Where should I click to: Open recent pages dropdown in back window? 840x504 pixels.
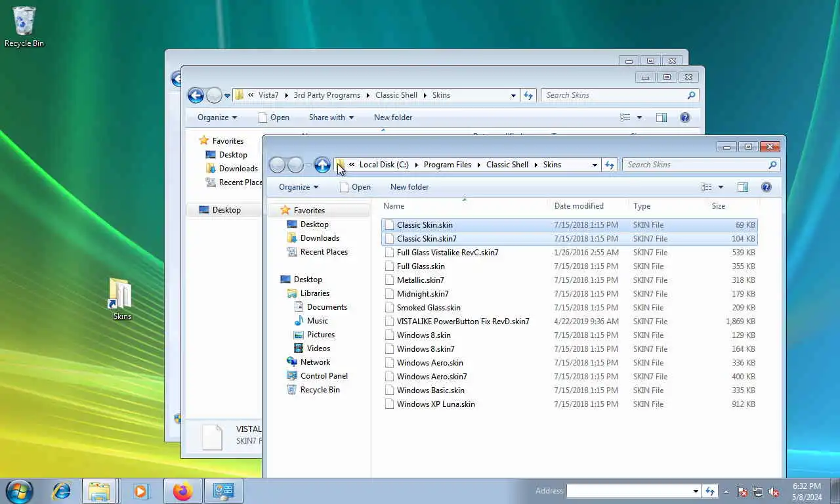tap(227, 95)
